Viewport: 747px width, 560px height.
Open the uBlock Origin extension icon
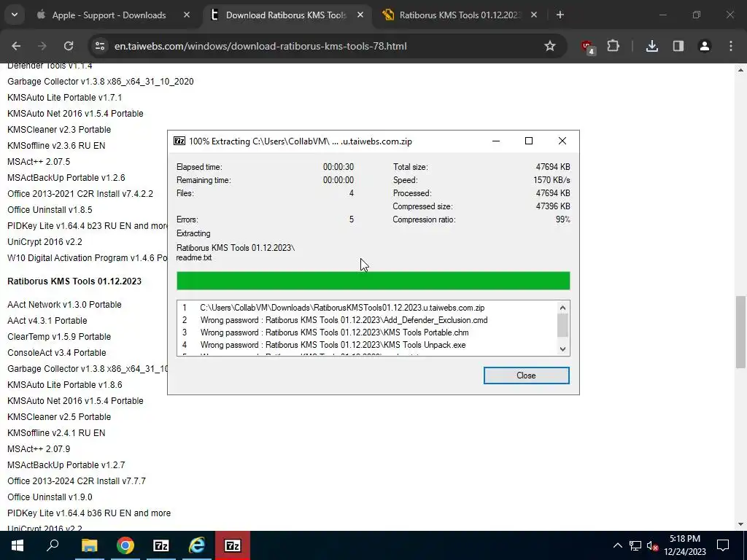click(587, 47)
